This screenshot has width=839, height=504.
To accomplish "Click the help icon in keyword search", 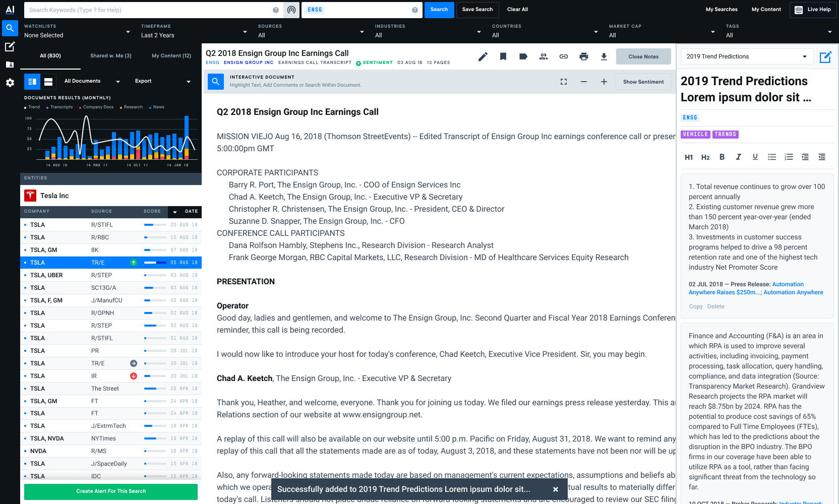I will (x=276, y=10).
